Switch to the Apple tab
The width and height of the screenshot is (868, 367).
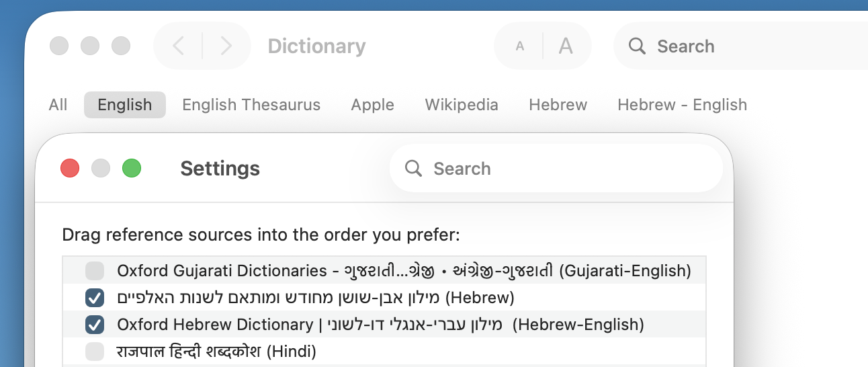pyautogui.click(x=372, y=105)
